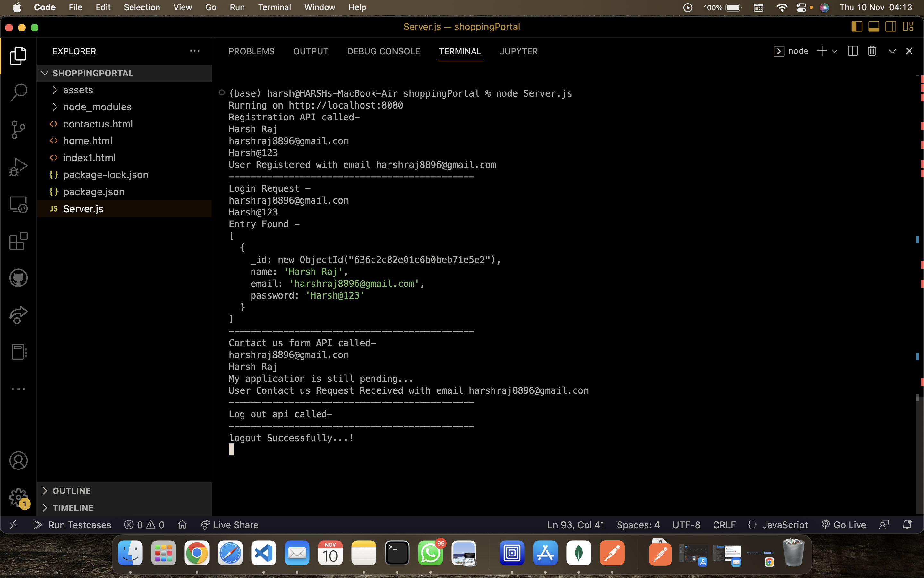
Task: Open the Manage gear icon
Action: pyautogui.click(x=18, y=497)
